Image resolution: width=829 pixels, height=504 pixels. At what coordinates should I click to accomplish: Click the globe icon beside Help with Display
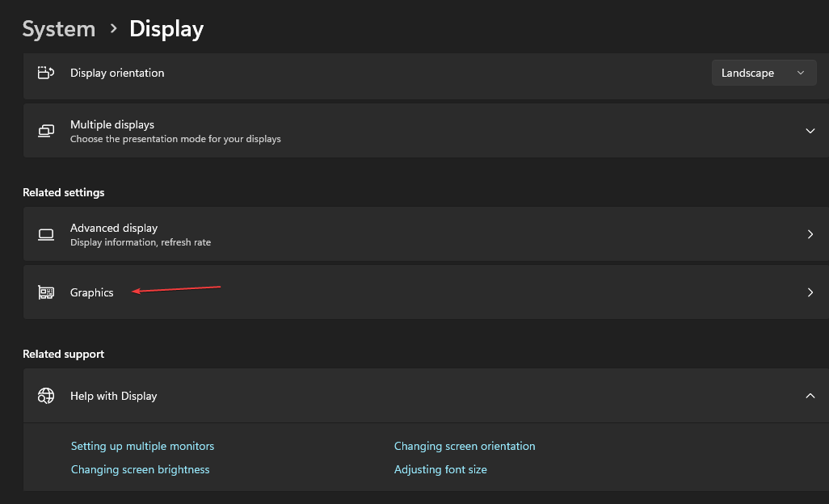click(x=46, y=396)
